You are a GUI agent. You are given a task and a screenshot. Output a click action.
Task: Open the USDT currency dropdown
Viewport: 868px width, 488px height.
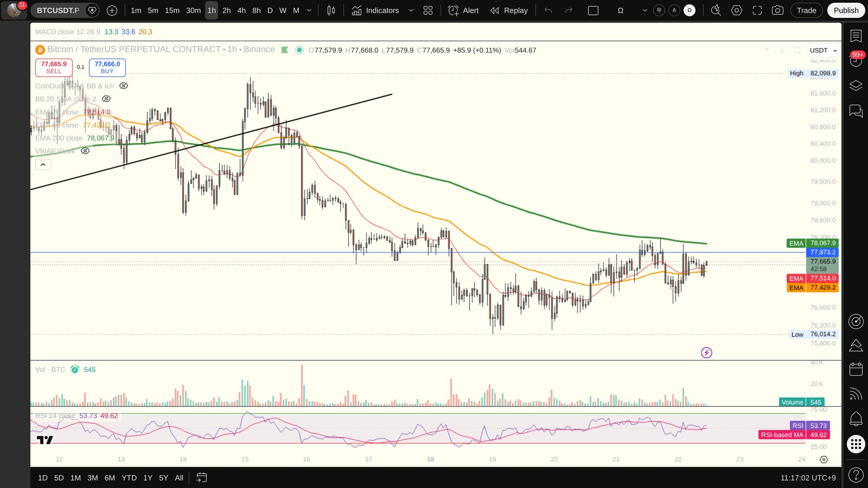823,50
